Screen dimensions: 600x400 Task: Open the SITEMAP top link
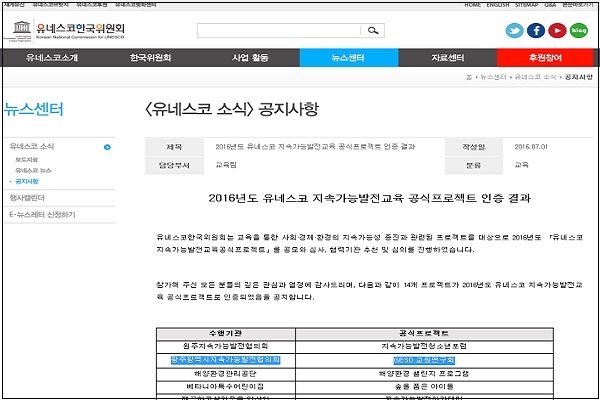527,5
